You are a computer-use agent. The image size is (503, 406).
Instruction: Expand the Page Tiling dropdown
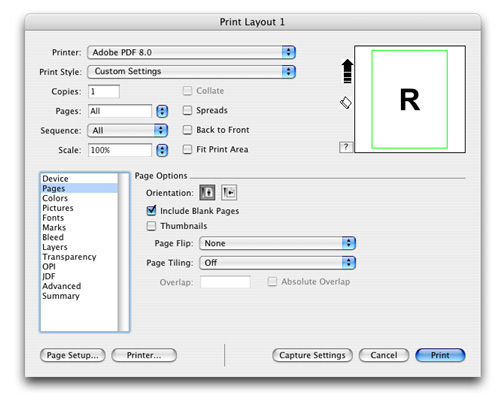(x=277, y=263)
